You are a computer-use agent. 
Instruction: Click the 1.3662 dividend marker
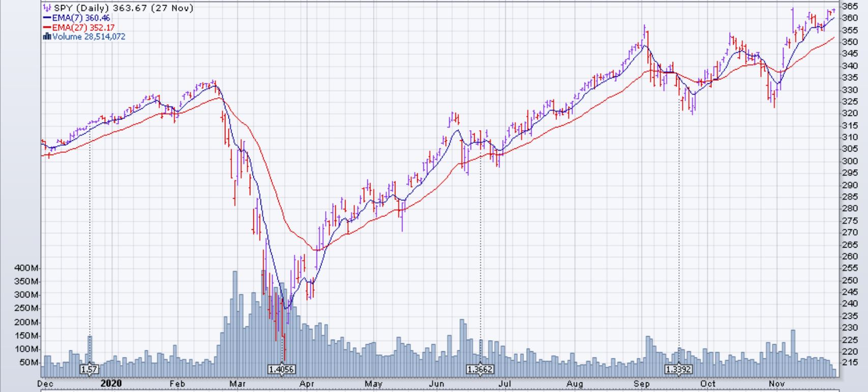click(x=480, y=369)
